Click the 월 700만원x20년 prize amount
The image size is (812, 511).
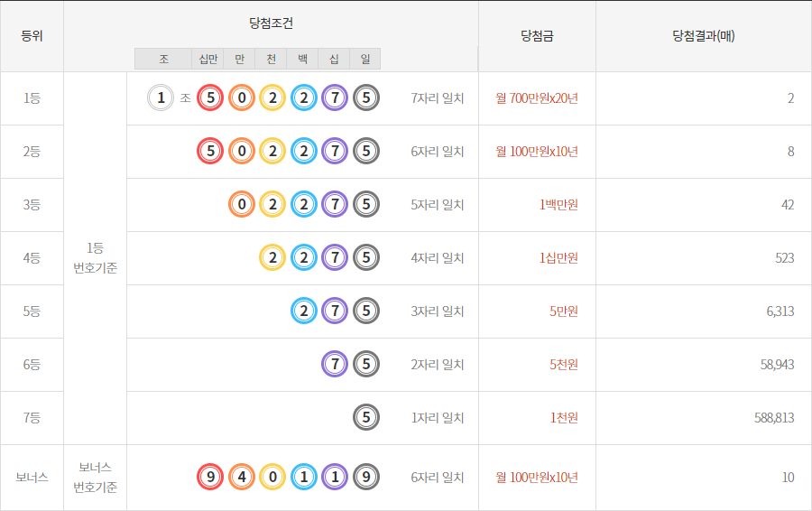(x=537, y=98)
